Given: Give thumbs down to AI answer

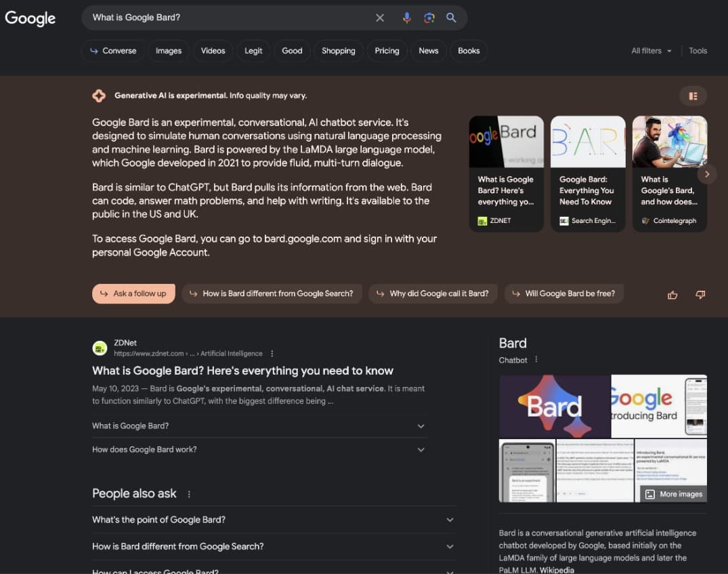Looking at the screenshot, I should [700, 295].
